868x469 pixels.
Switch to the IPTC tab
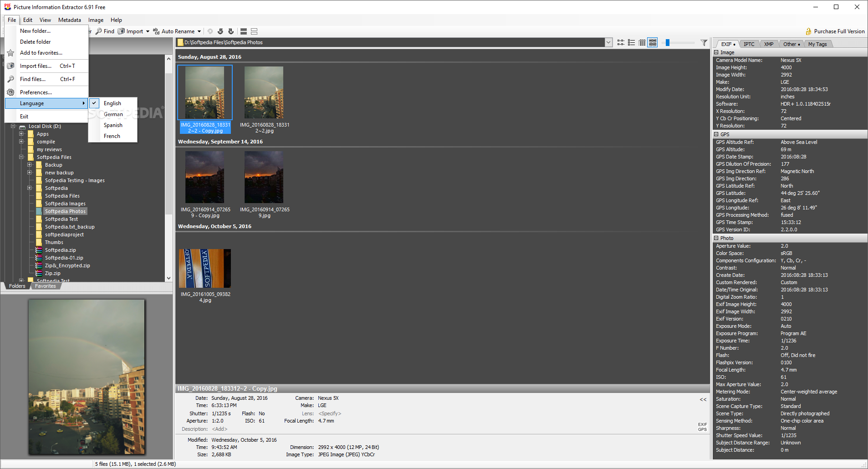(749, 44)
